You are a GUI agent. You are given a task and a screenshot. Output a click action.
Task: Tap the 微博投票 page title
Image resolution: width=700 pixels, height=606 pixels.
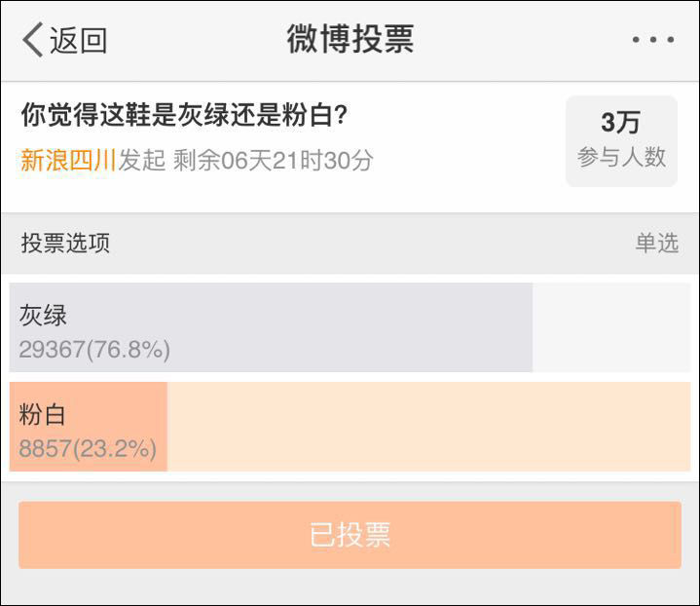[350, 39]
